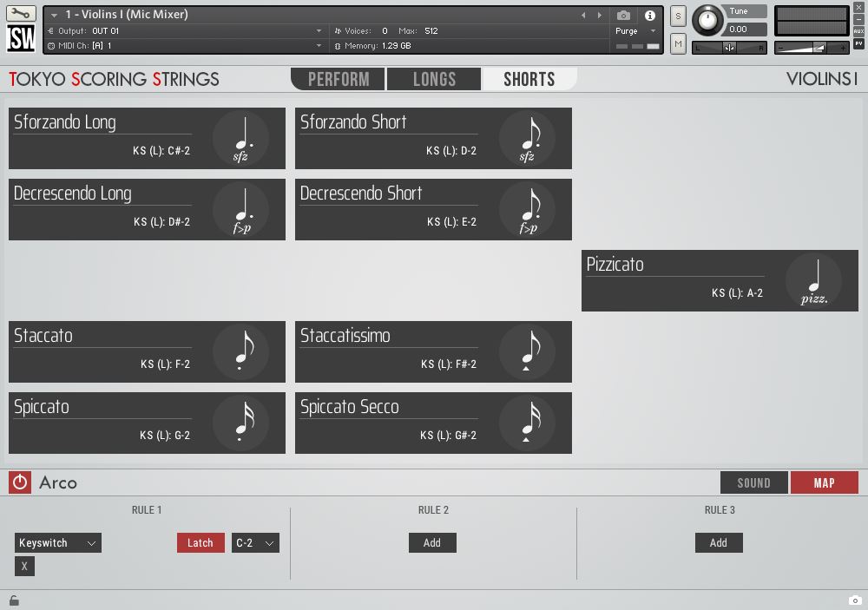Click the Max voices 512 value
This screenshot has height=610, width=868.
[431, 31]
